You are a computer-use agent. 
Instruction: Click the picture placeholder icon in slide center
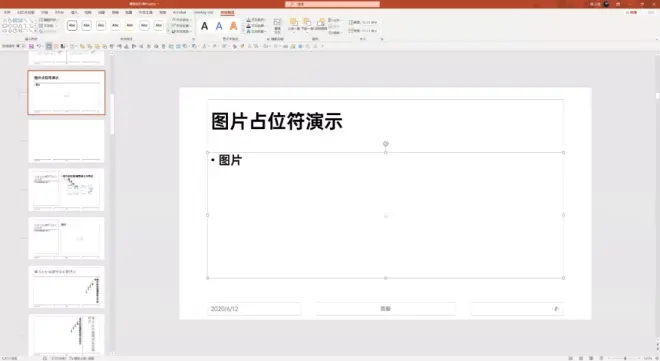(386, 216)
